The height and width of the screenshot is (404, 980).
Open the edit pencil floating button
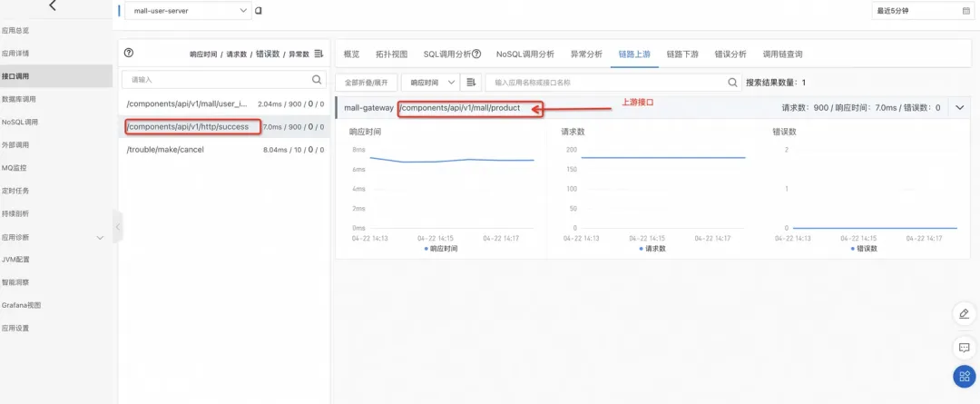pyautogui.click(x=965, y=314)
